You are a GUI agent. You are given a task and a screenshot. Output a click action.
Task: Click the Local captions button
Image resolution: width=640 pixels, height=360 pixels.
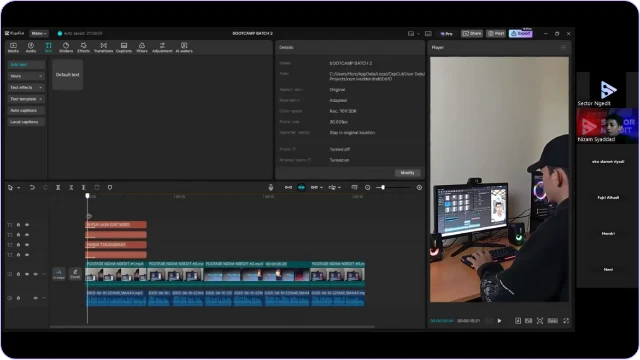point(26,122)
